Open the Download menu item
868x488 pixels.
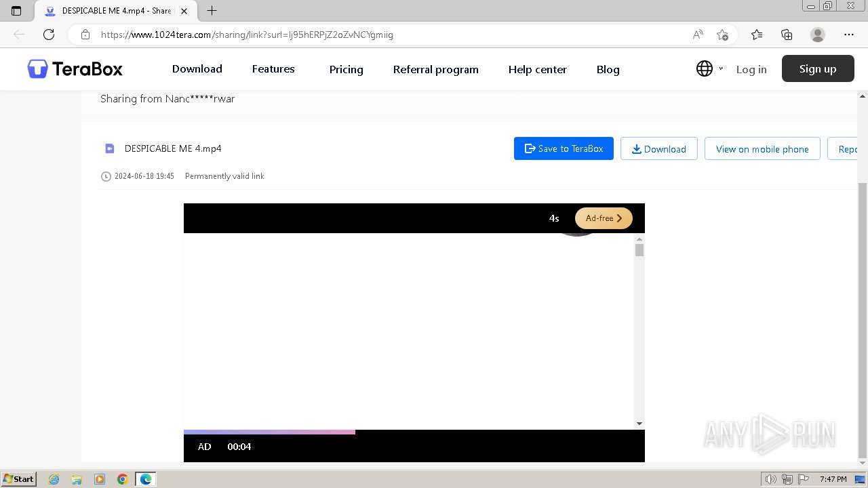(x=197, y=68)
